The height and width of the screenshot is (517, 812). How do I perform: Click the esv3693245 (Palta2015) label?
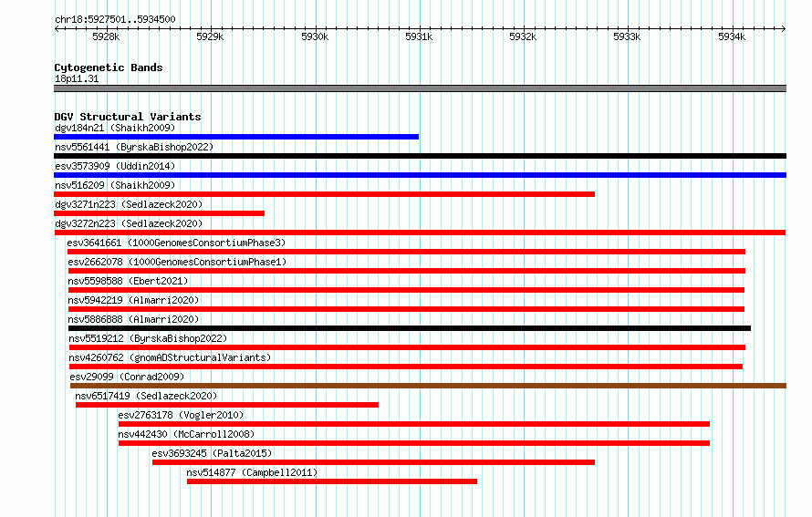pyautogui.click(x=212, y=453)
